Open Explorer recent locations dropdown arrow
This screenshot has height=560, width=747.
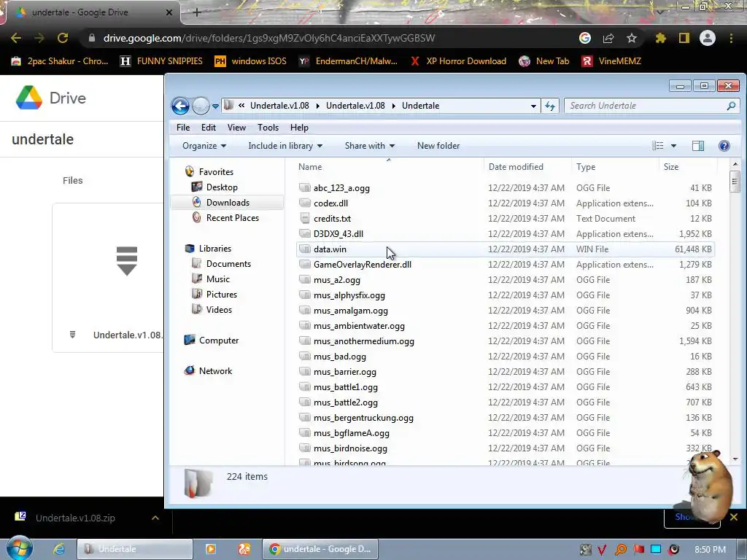point(215,106)
